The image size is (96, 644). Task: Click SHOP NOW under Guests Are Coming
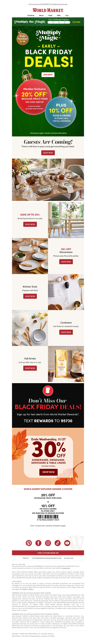(x=48, y=153)
